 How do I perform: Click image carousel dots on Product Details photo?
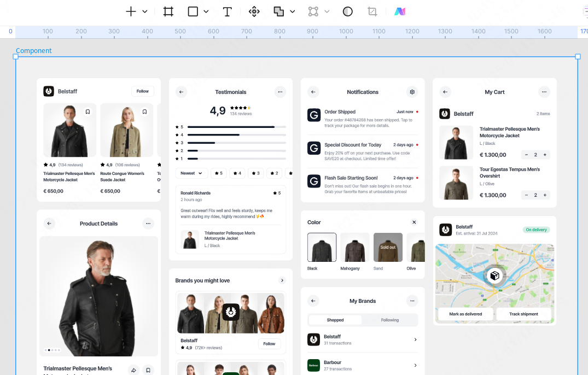(x=52, y=350)
